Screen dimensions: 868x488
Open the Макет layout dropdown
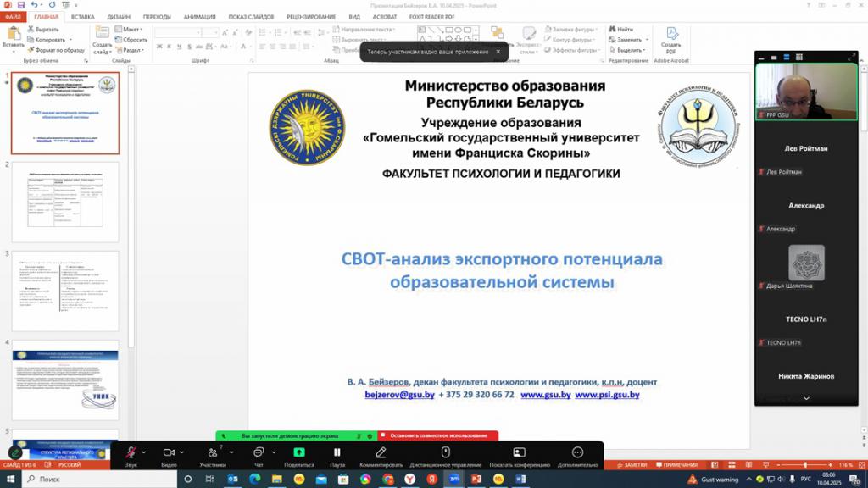pyautogui.click(x=129, y=29)
